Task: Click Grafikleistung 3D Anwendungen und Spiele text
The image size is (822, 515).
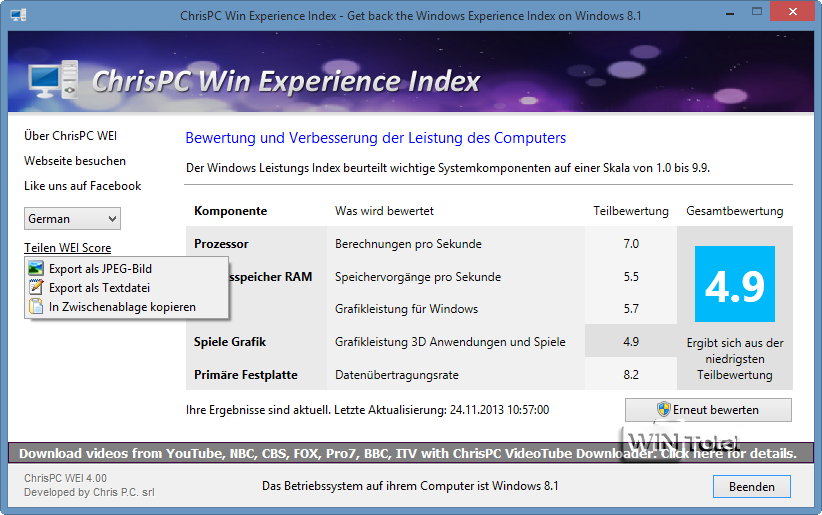Action: [x=450, y=342]
